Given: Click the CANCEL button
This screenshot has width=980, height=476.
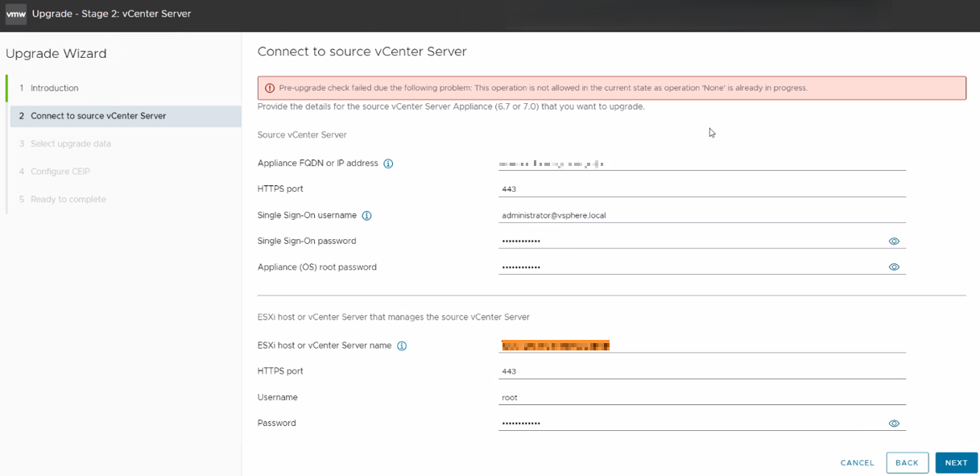Looking at the screenshot, I should coord(857,462).
